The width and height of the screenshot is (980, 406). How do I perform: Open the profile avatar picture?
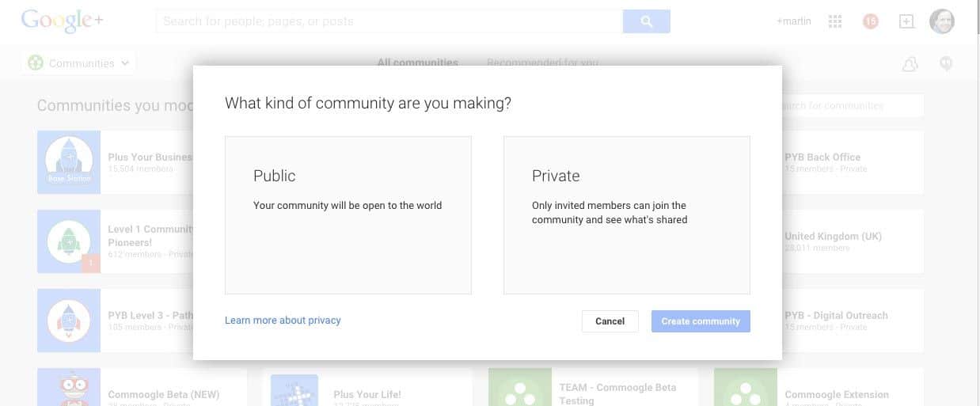[942, 21]
